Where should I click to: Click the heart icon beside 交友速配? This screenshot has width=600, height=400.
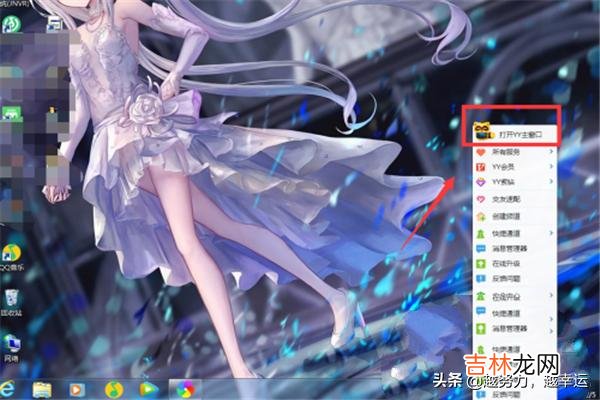(x=481, y=198)
